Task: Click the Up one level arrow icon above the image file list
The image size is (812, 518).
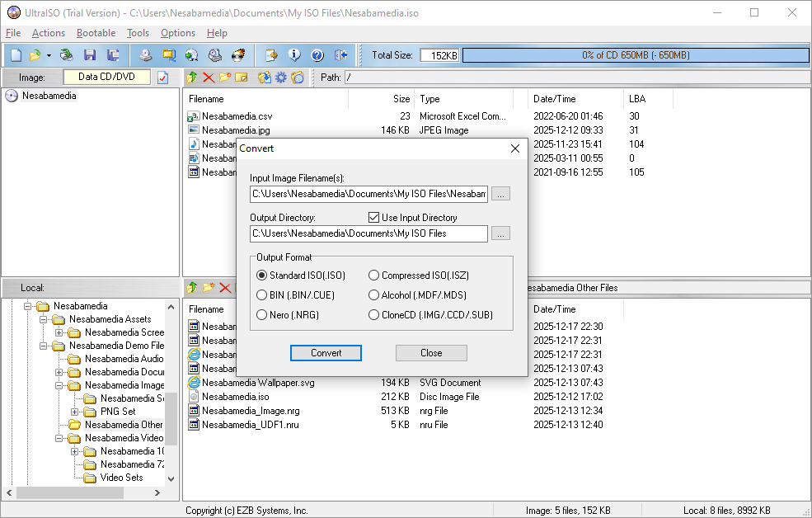Action: [192, 78]
